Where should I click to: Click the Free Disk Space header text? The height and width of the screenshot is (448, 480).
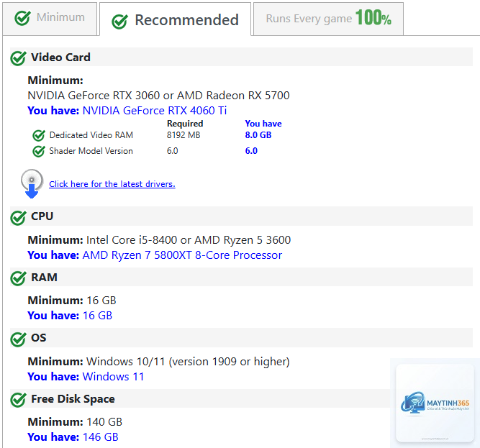pos(73,399)
